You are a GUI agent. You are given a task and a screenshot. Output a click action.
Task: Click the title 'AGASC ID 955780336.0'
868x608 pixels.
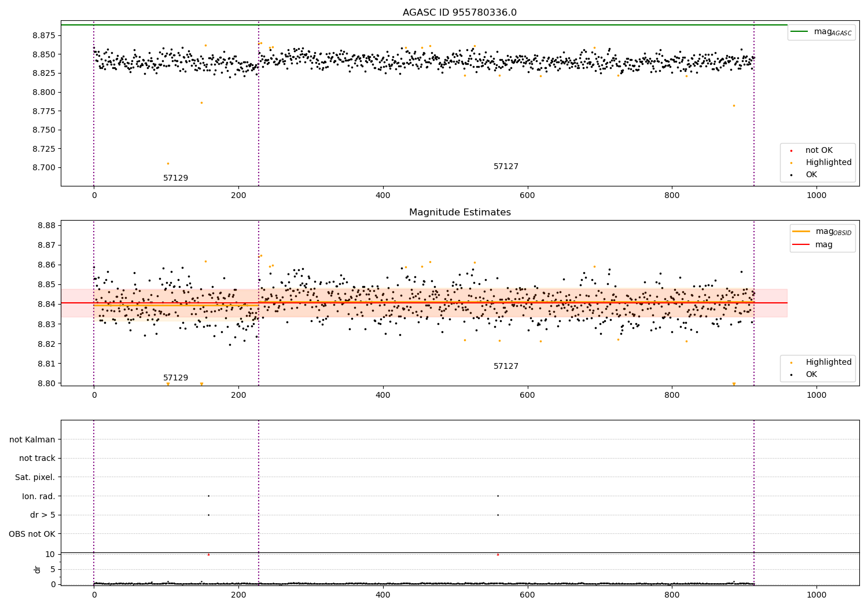459,13
